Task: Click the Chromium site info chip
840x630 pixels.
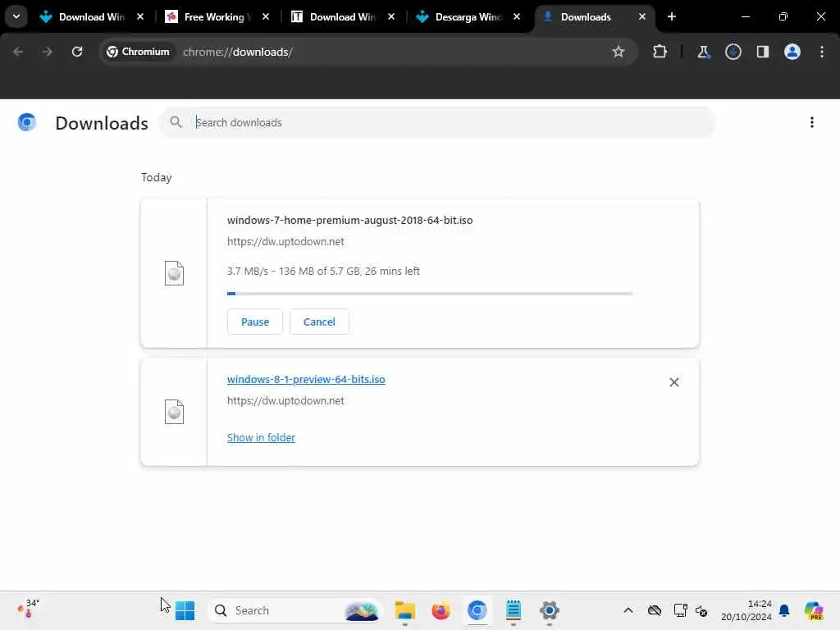Action: (138, 52)
